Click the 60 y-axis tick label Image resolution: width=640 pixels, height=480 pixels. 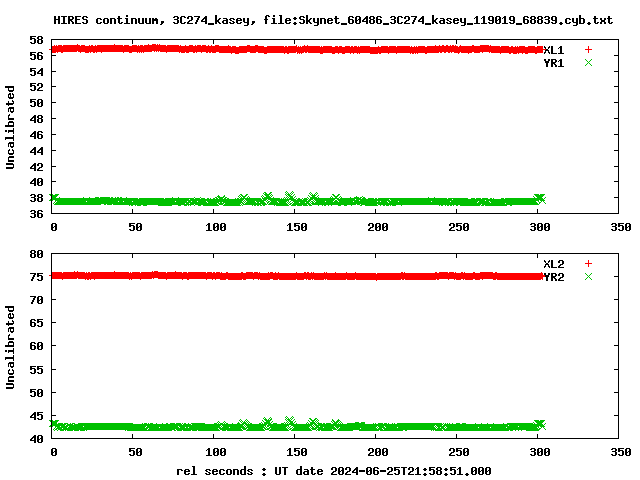point(36,346)
